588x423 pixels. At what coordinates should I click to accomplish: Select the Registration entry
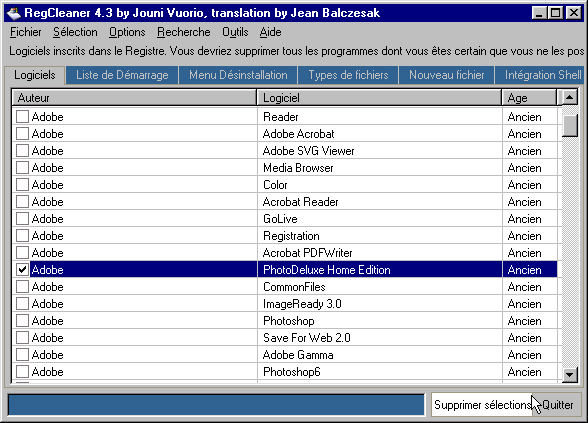tap(291, 236)
